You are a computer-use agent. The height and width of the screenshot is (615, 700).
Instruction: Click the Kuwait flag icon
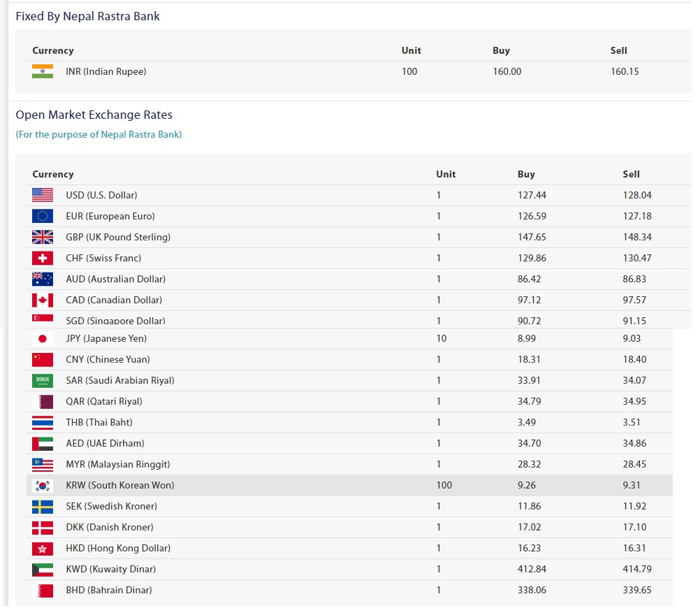point(43,570)
